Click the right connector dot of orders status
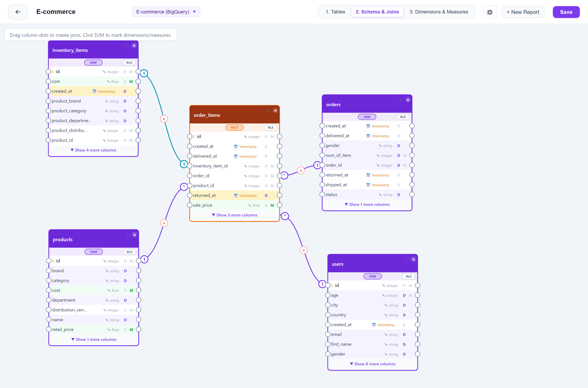 tap(412, 194)
